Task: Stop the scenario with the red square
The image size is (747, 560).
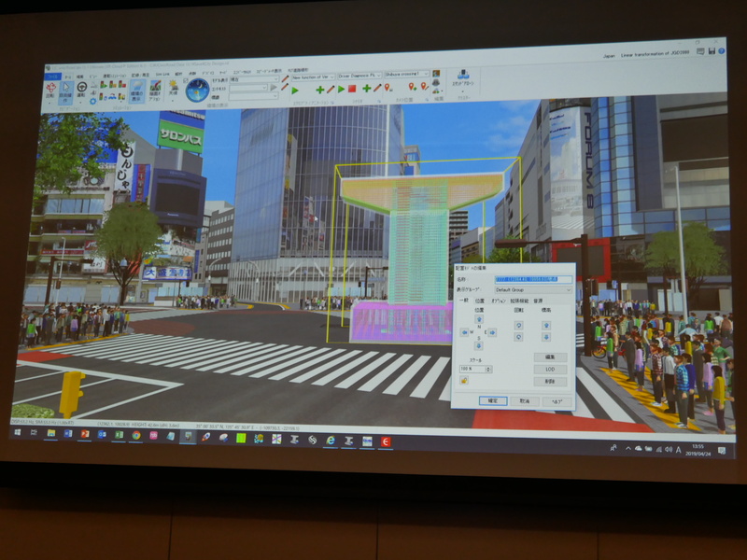Action: point(352,89)
